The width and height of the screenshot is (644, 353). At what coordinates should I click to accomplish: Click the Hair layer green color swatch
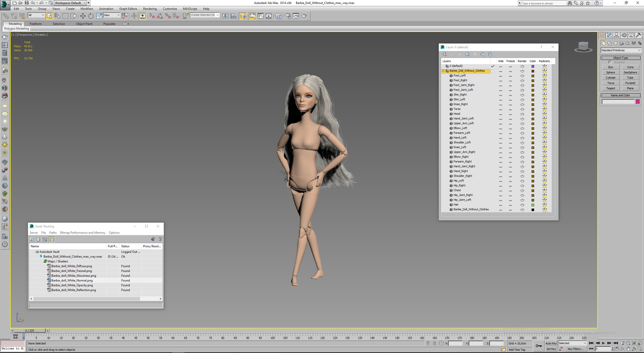click(533, 205)
